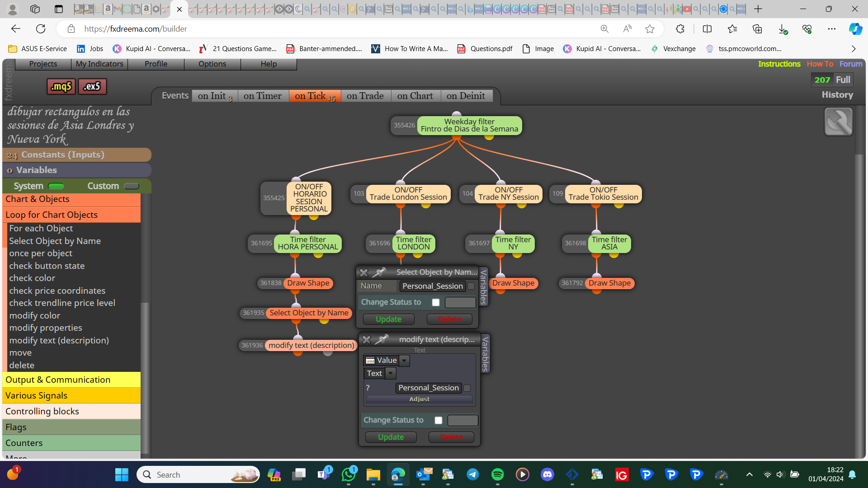Open File Explorer from the taskbar
Screen dimensions: 868x488
[x=373, y=474]
